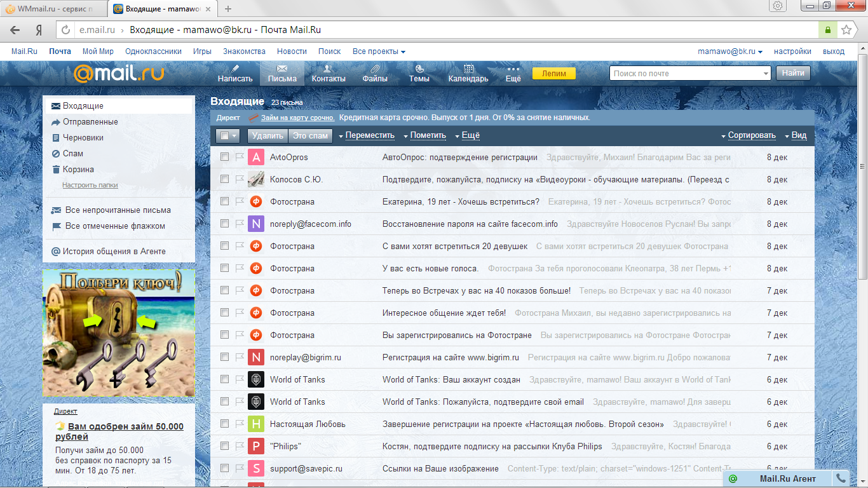
Task: Click the World of Tanks 'Ваш аккаунт создан' avatar
Action: (255, 379)
